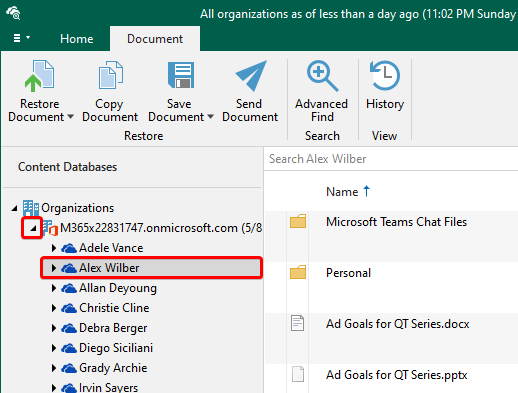The image size is (518, 393).
Task: Click Debra Berger's OneDrive cloud icon
Action: (x=69, y=328)
